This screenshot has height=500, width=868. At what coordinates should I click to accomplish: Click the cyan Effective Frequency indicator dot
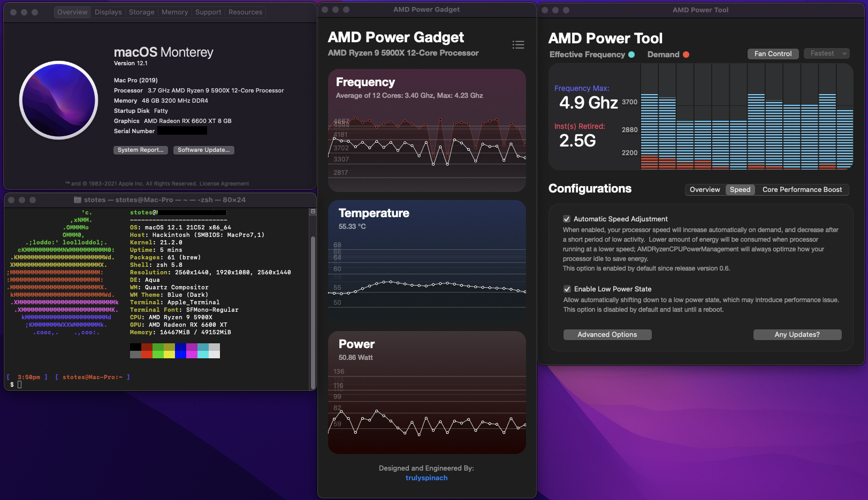pyautogui.click(x=631, y=55)
